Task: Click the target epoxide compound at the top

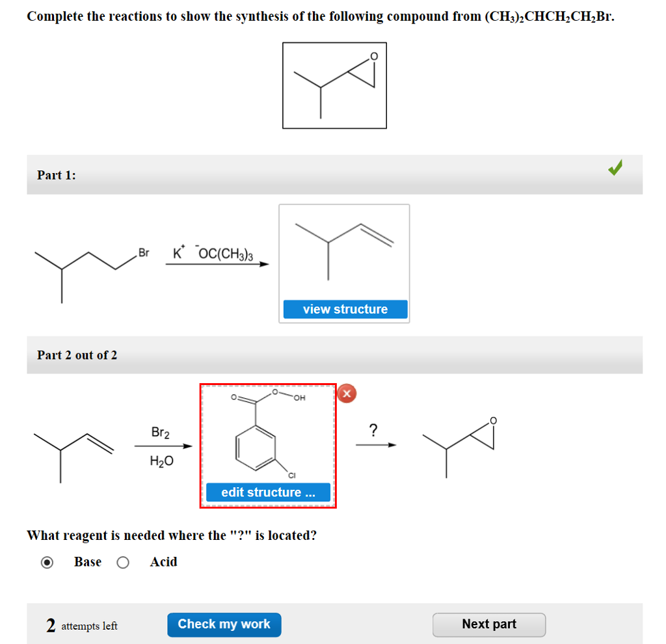Action: click(334, 85)
